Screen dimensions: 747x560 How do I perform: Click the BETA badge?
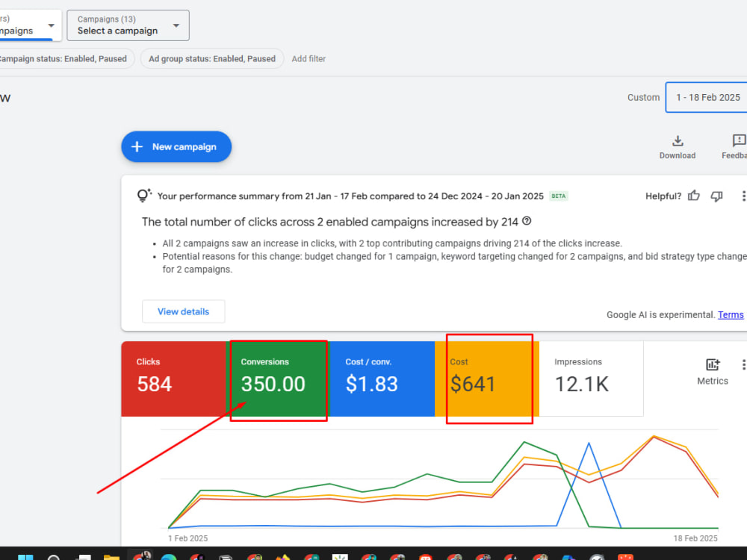click(558, 196)
